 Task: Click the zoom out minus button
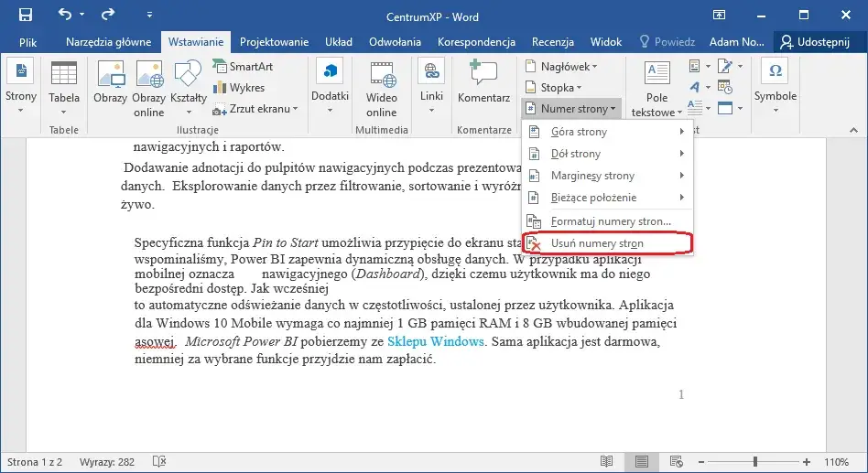coord(701,461)
